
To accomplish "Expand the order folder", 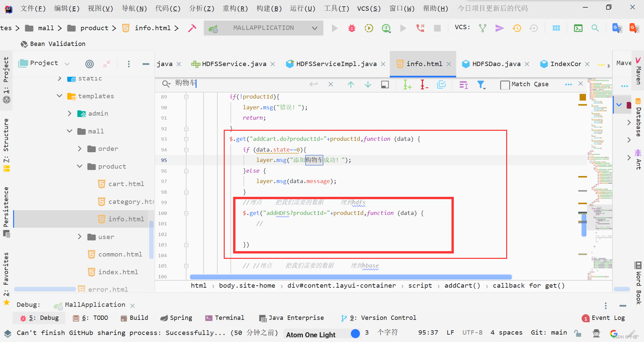I will pos(79,149).
